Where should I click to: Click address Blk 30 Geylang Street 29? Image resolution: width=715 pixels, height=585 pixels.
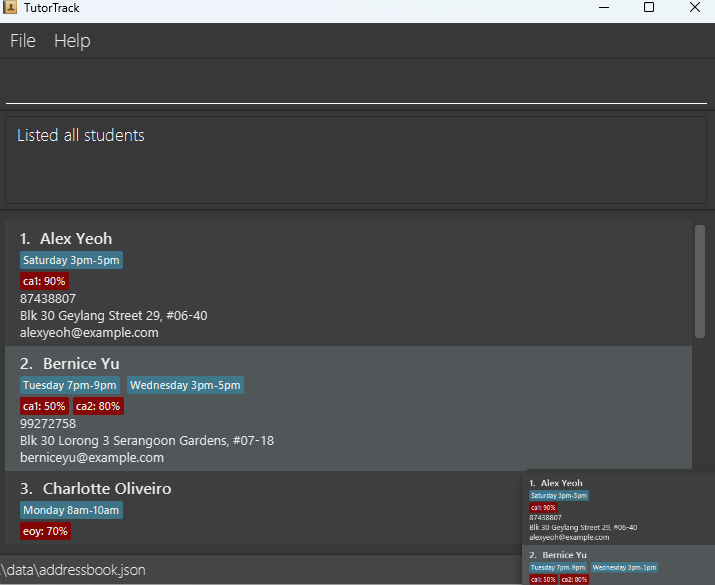click(114, 316)
